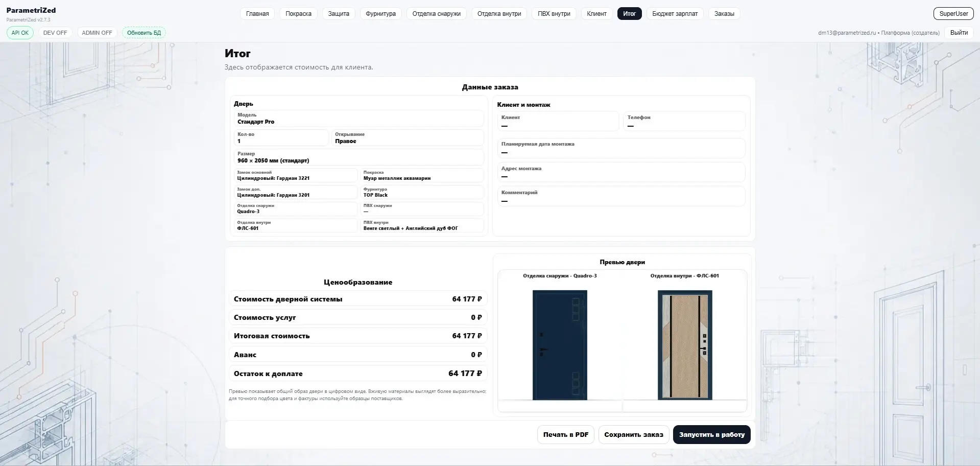980x466 pixels.
Task: Click Планируемая дата монтажа field
Action: [x=622, y=148]
